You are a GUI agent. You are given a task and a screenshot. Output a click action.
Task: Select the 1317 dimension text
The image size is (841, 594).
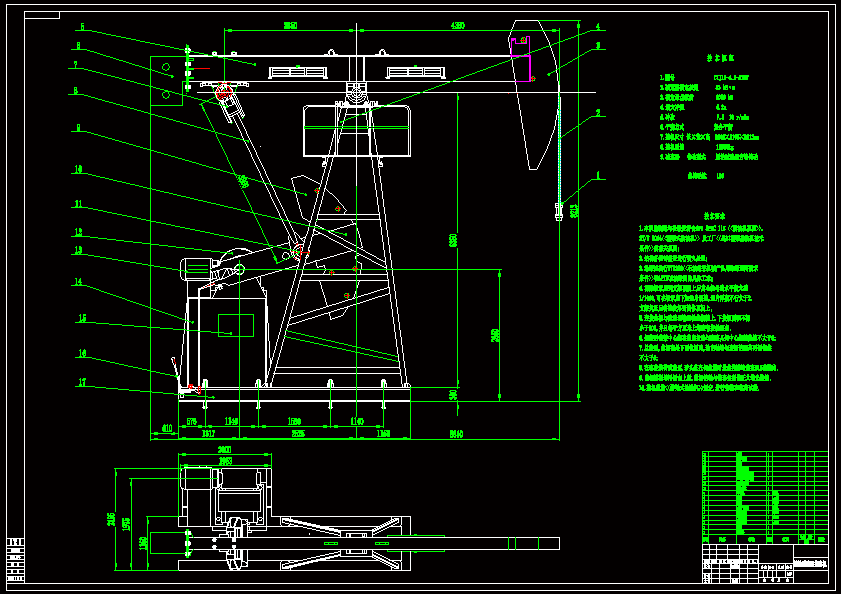(208, 434)
